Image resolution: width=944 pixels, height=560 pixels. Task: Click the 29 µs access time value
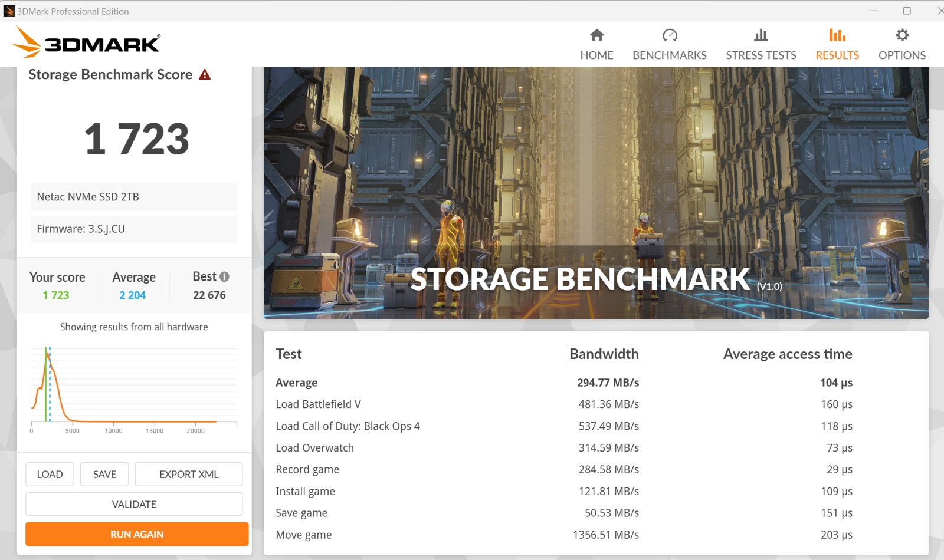(840, 470)
